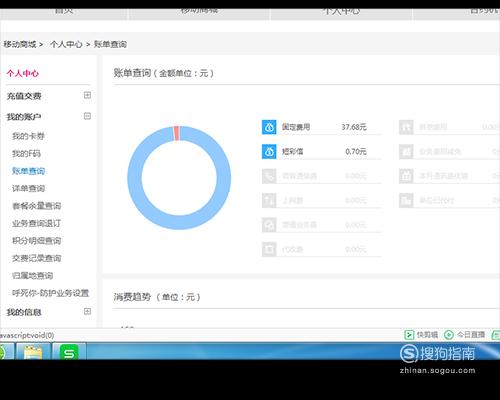Viewport: 500px width, 400px height.
Task: Click the 固定费用 label
Action: [x=296, y=127]
